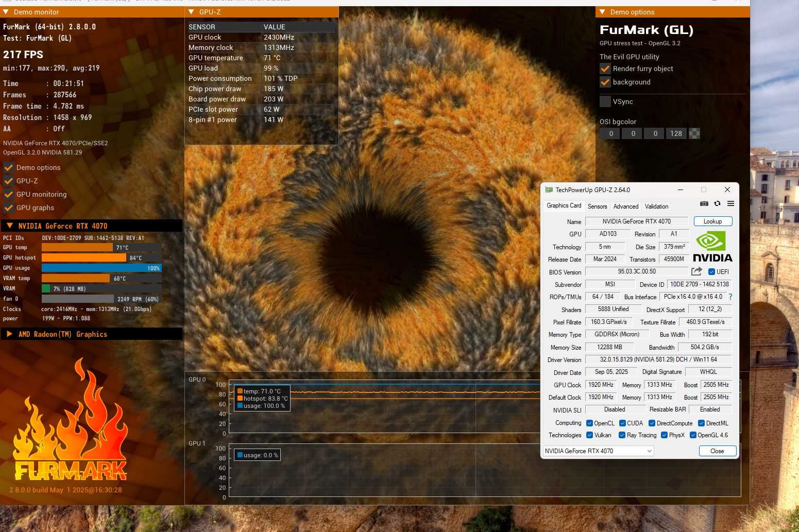
Task: Click the OSI bgcolor 128 alpha value
Action: pyautogui.click(x=676, y=134)
